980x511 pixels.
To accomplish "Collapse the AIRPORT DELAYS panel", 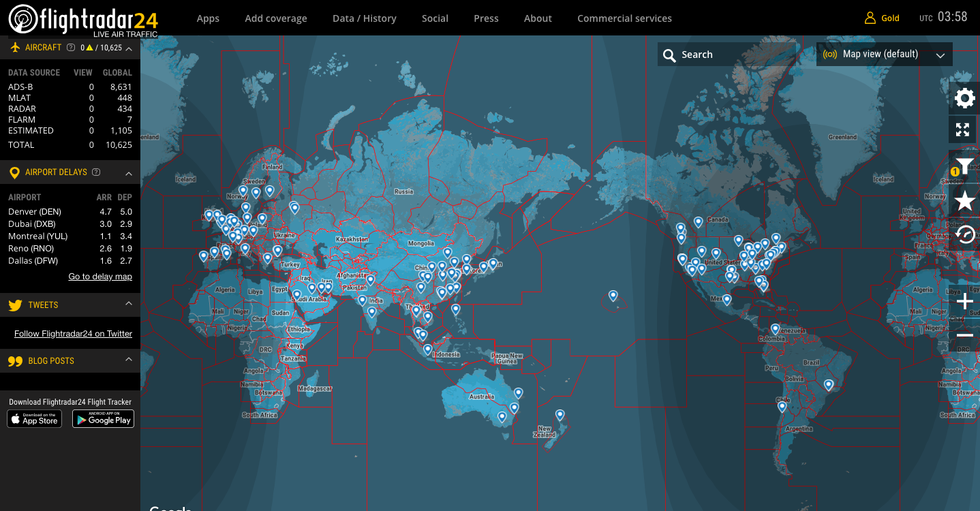I will 128,174.
